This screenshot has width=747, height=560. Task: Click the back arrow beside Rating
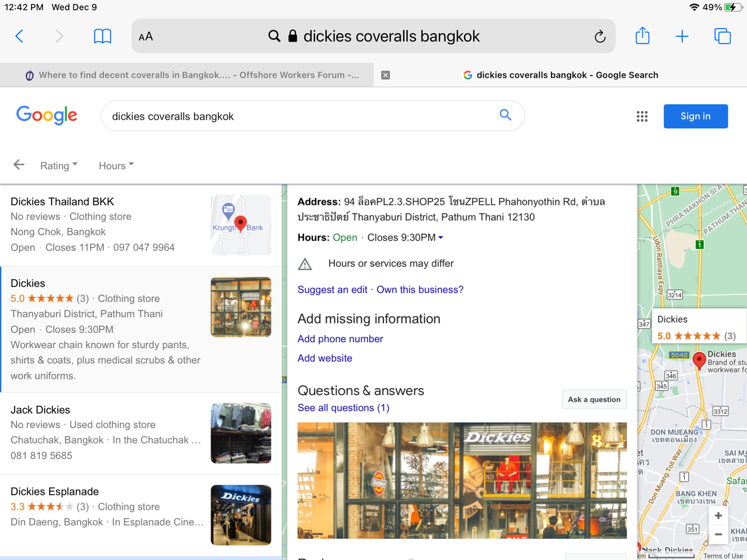point(18,165)
